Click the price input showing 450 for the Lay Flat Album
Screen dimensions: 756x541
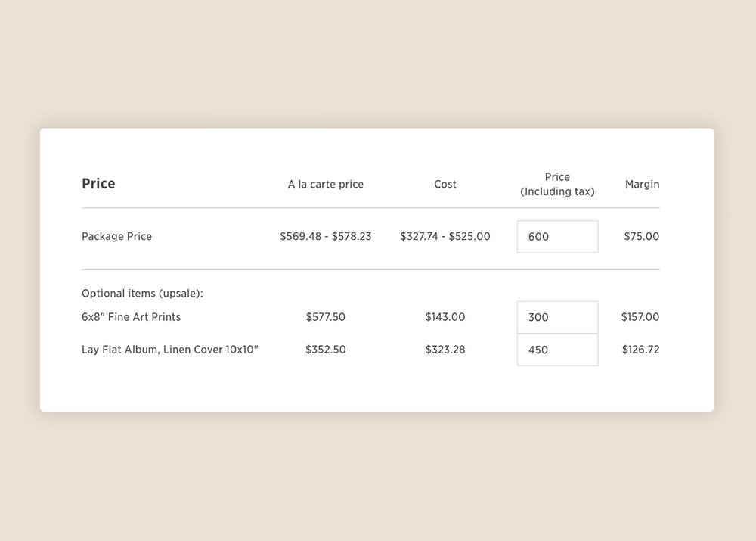tap(557, 350)
